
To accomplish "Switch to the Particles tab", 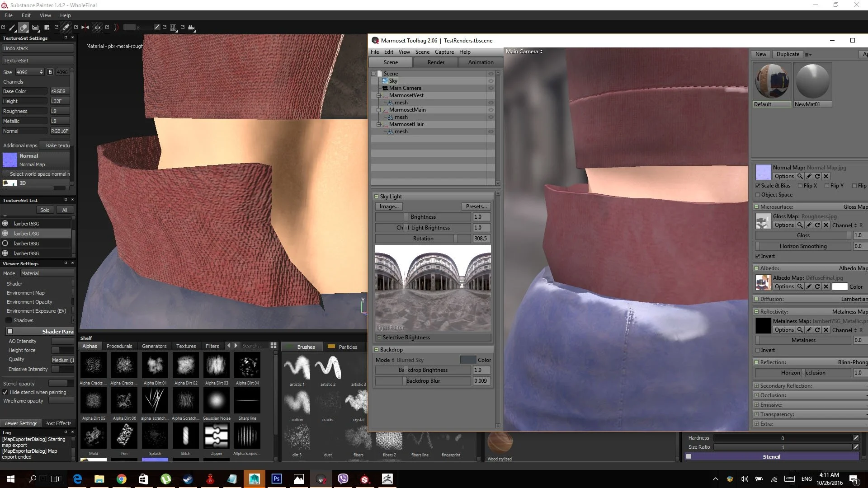I will 343,347.
